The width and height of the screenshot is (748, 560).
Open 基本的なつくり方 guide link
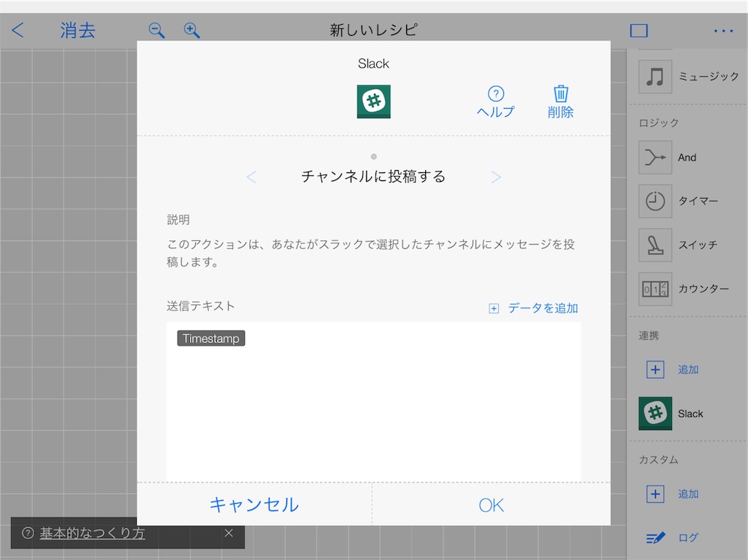tap(92, 533)
